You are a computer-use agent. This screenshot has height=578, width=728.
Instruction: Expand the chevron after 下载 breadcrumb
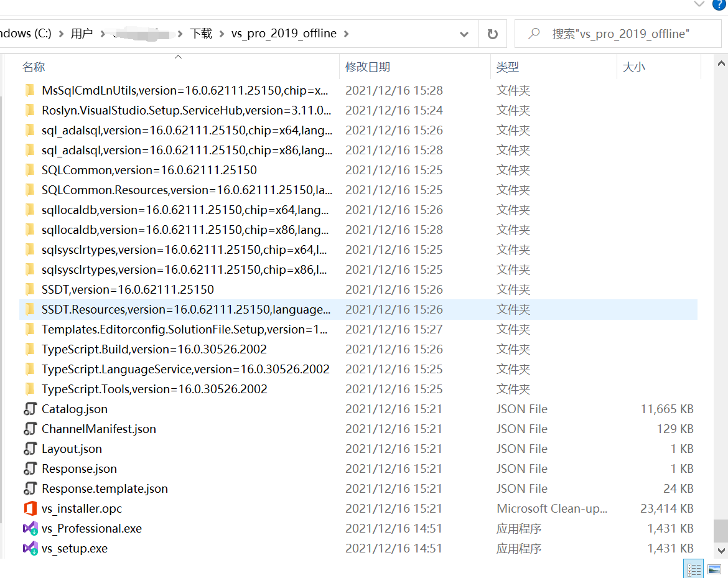tap(222, 34)
